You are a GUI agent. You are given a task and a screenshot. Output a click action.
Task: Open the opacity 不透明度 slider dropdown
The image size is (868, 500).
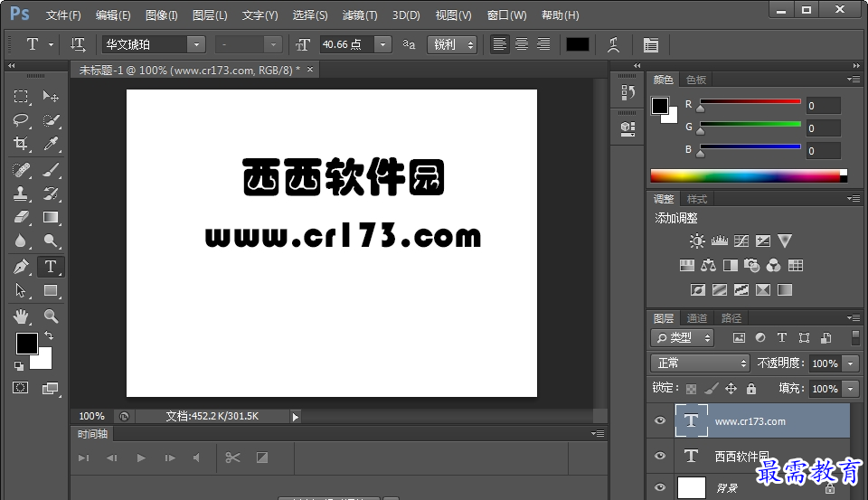[850, 363]
